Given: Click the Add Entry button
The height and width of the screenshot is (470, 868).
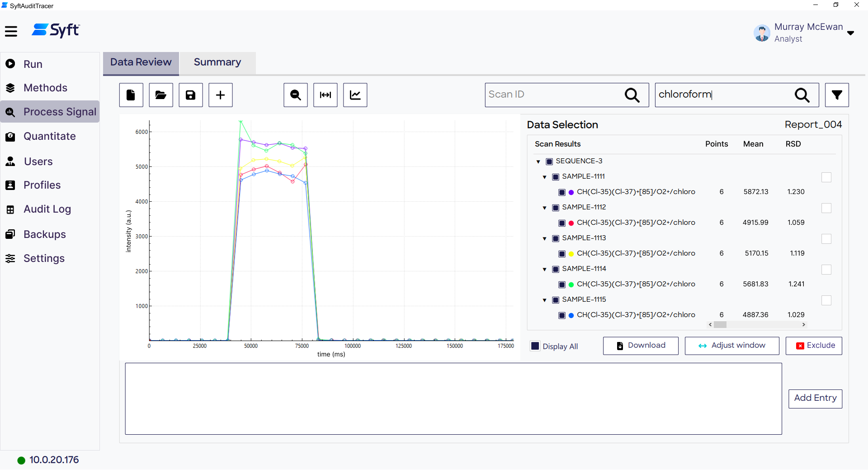Looking at the screenshot, I should (815, 399).
